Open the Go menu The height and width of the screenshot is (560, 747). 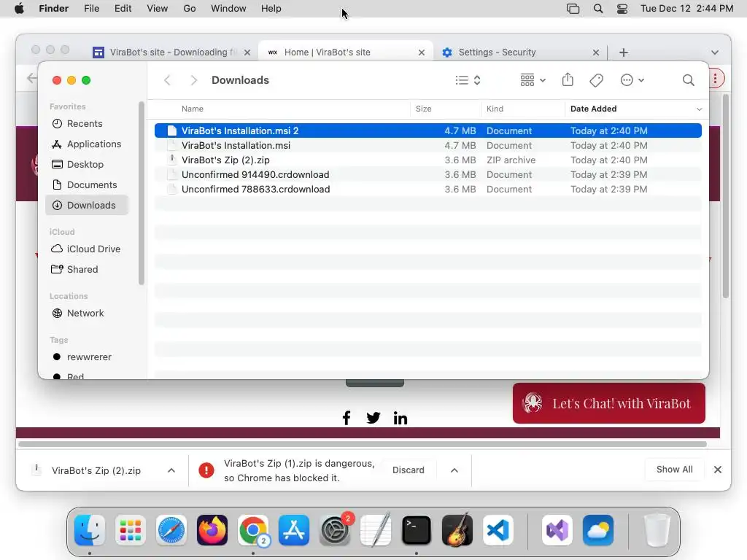[190, 9]
